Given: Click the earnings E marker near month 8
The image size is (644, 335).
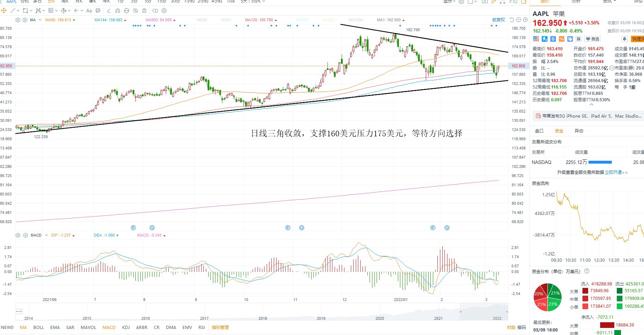Looking at the screenshot, I should 133,228.
